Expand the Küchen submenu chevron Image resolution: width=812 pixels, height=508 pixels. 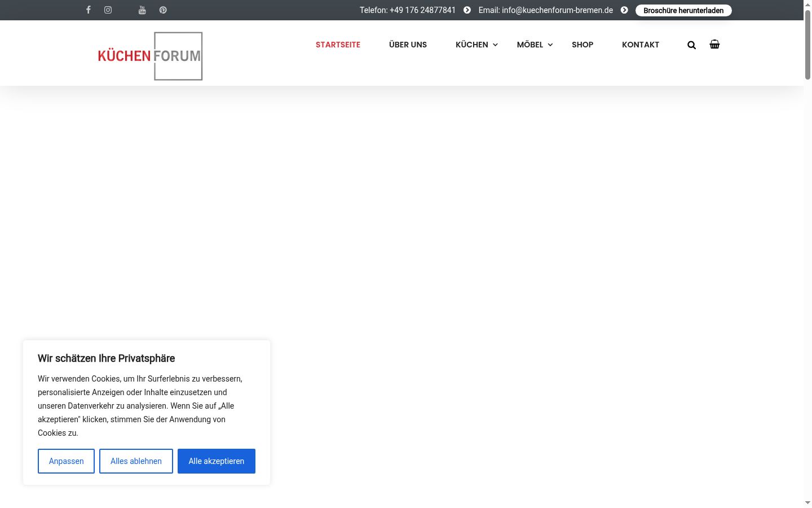[495, 45]
